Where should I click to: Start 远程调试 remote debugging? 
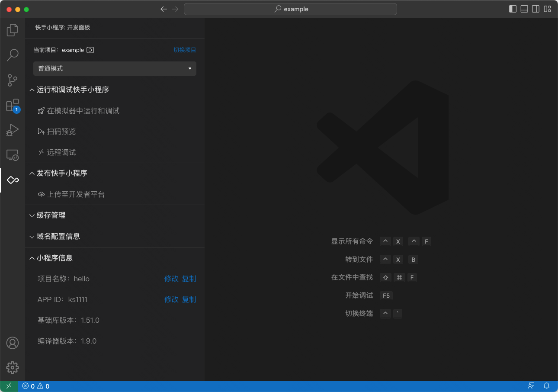[x=57, y=152]
